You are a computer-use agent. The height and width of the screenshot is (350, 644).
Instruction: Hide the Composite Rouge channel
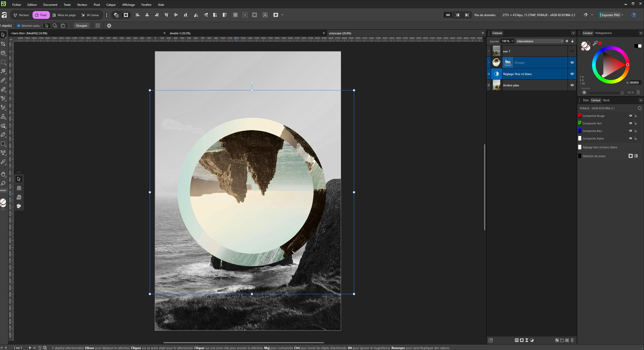pos(630,116)
